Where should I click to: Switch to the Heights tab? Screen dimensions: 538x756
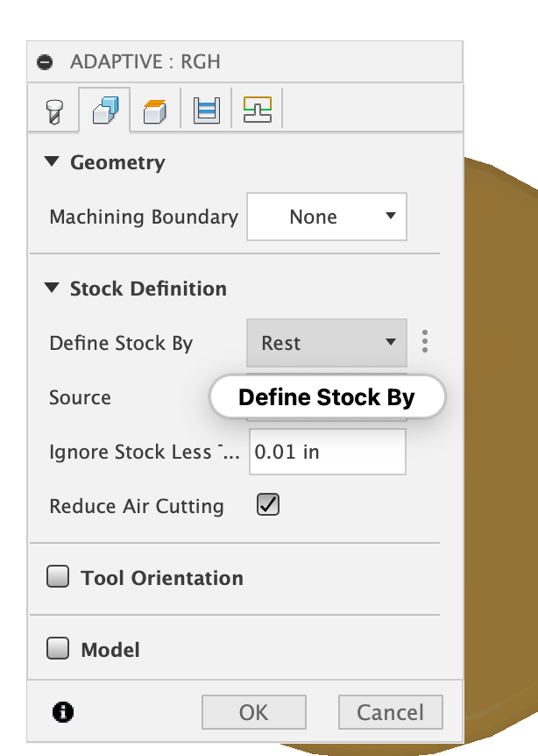[155, 111]
